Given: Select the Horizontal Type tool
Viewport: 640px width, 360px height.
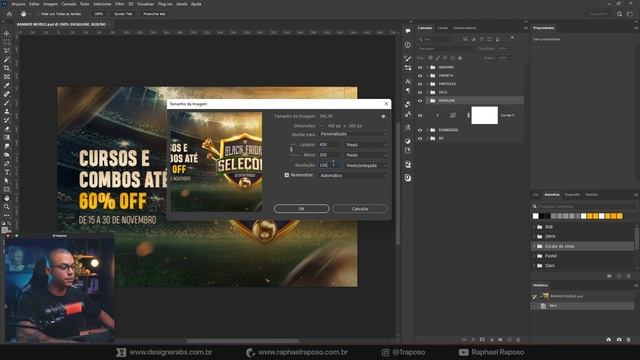Looking at the screenshot, I should 7,172.
